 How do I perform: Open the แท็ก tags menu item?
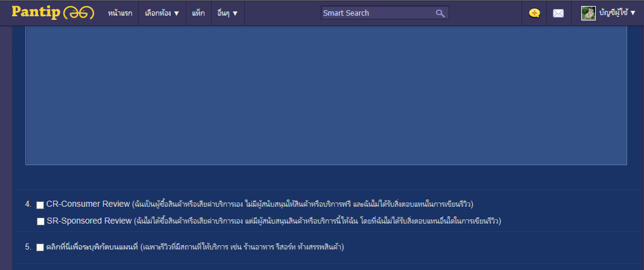click(x=198, y=13)
